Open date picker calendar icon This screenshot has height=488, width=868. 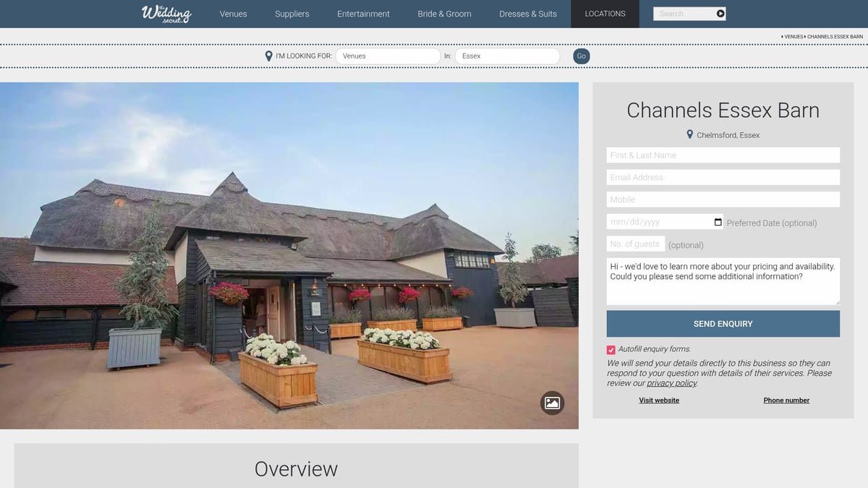(x=718, y=222)
